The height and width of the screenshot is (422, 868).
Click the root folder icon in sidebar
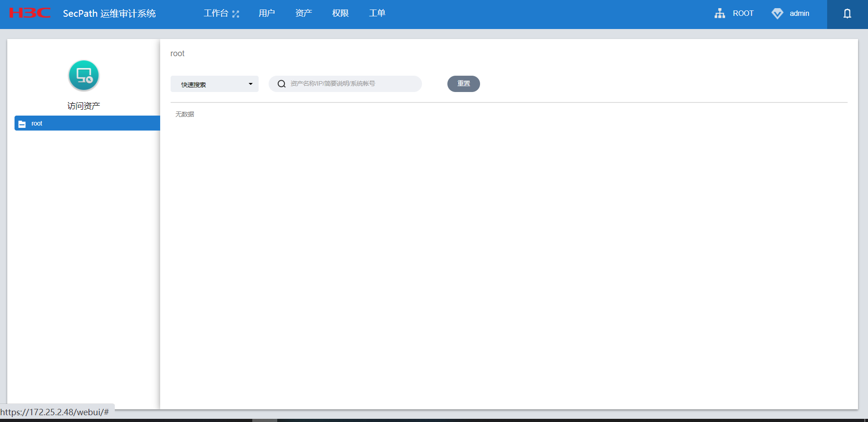click(22, 124)
